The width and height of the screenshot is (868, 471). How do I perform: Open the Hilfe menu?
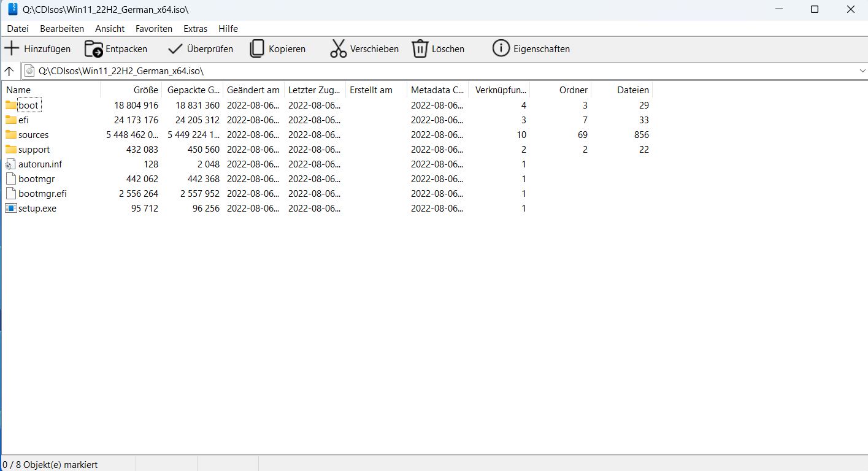click(x=228, y=29)
